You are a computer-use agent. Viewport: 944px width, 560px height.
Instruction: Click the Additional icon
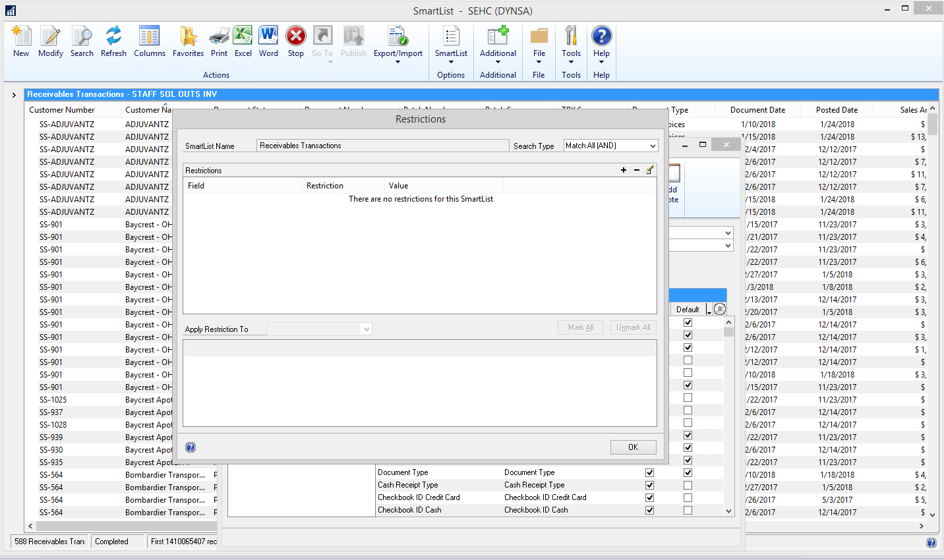(498, 36)
